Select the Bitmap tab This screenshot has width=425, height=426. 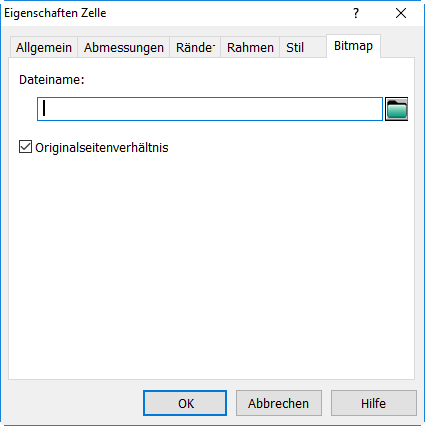[x=353, y=46]
